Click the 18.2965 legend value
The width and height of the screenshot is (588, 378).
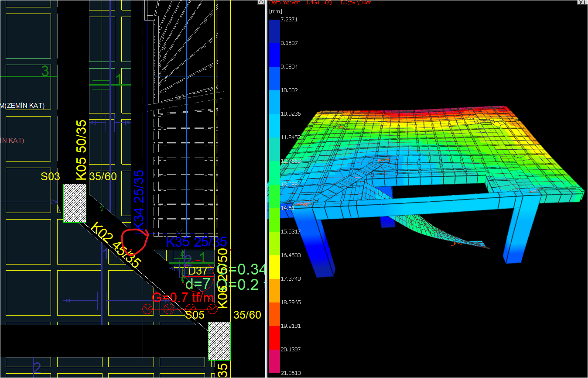point(291,302)
